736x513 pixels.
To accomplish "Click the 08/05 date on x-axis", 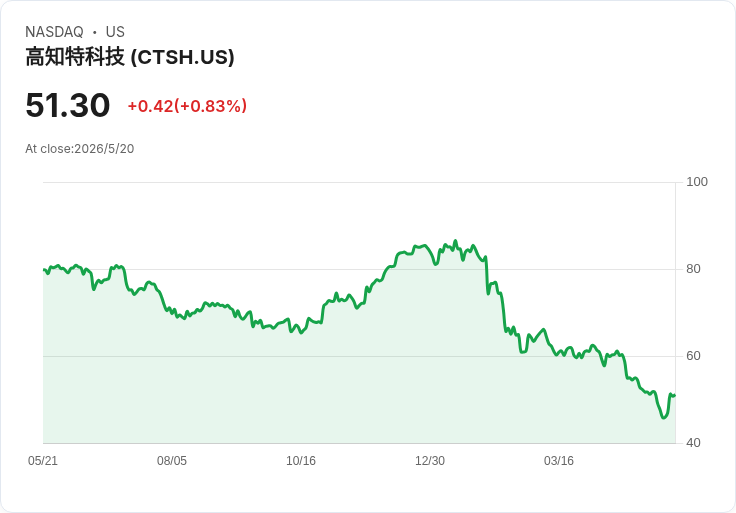I will (x=172, y=460).
